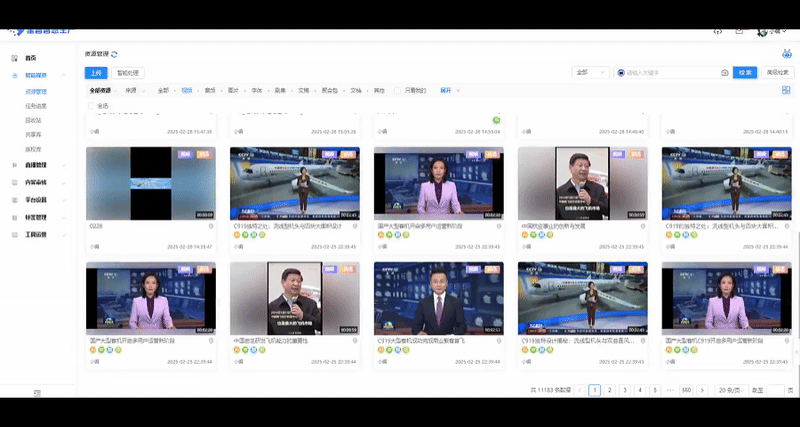The width and height of the screenshot is (800, 427).
Task: Refresh the 资源管理 list
Action: pyautogui.click(x=115, y=54)
